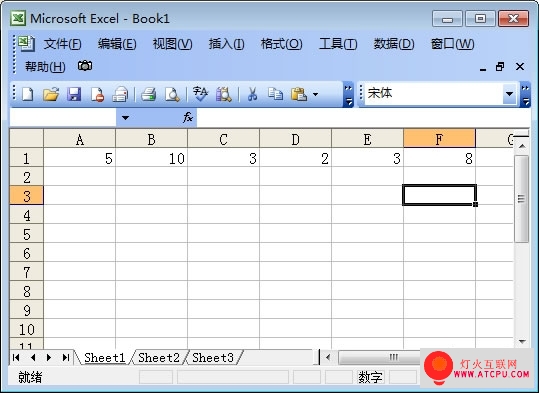Open Print Preview via the magnifier icon

pos(172,94)
